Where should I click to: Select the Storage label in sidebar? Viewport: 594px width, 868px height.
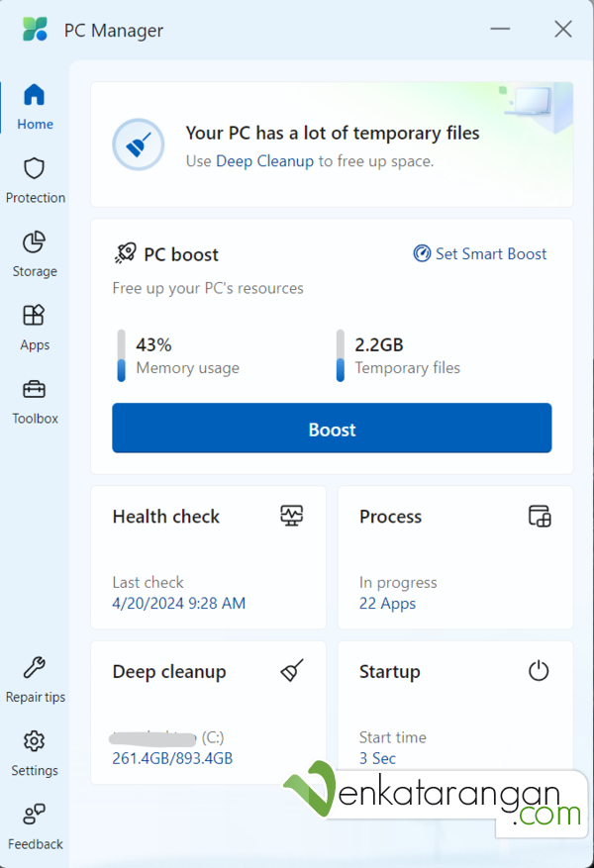[35, 271]
